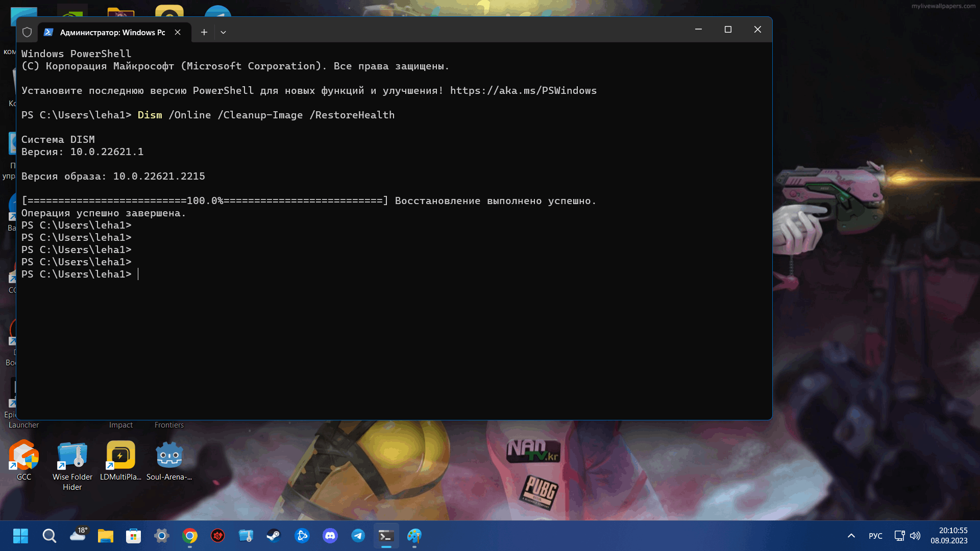The height and width of the screenshot is (551, 980).
Task: Open the network tray icon
Action: coord(899,536)
